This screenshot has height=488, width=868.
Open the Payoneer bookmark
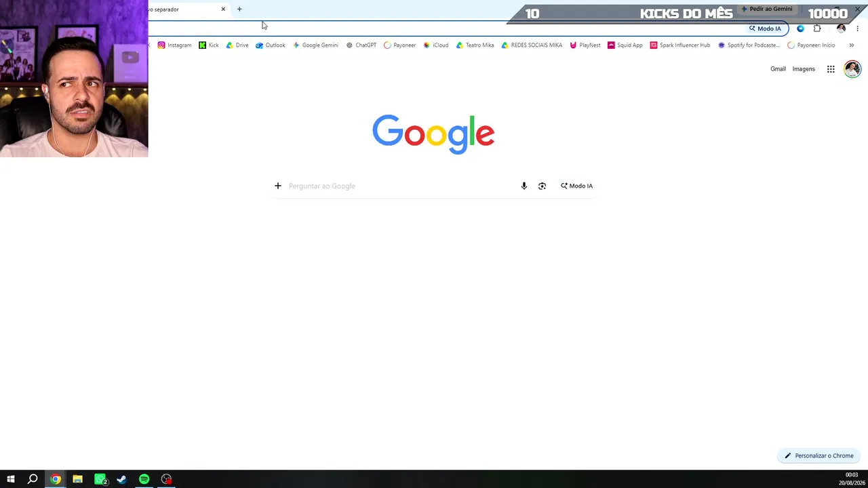coord(399,45)
